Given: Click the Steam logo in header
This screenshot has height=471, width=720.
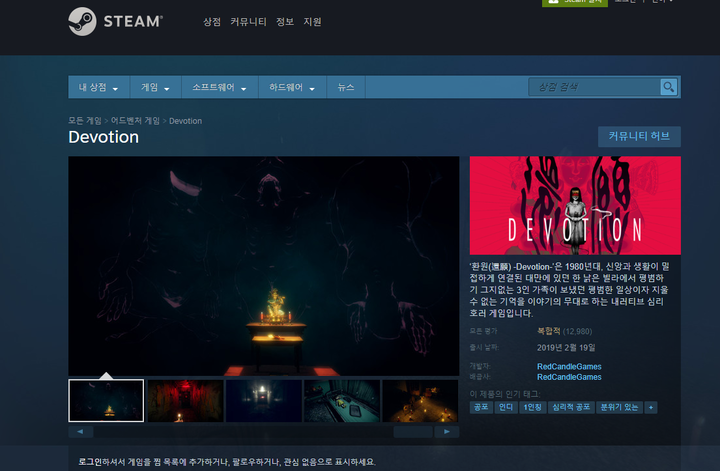Looking at the screenshot, I should point(116,21).
